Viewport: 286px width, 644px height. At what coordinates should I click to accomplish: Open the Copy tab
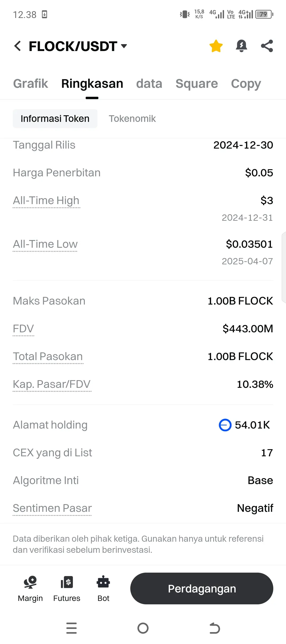[x=246, y=84]
